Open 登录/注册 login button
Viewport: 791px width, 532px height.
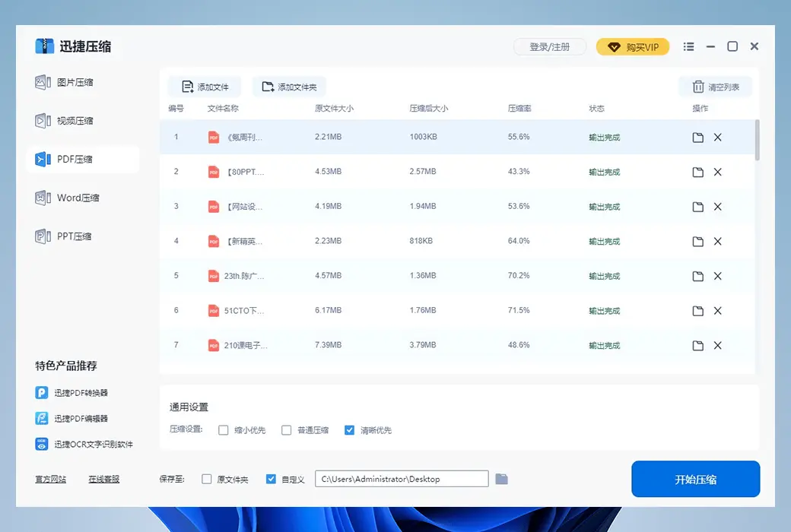550,47
